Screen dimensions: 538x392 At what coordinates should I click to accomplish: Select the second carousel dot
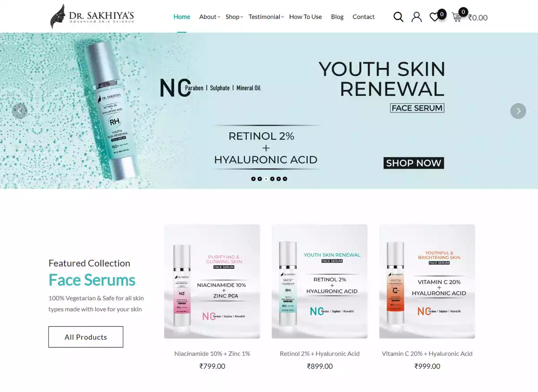(x=260, y=179)
